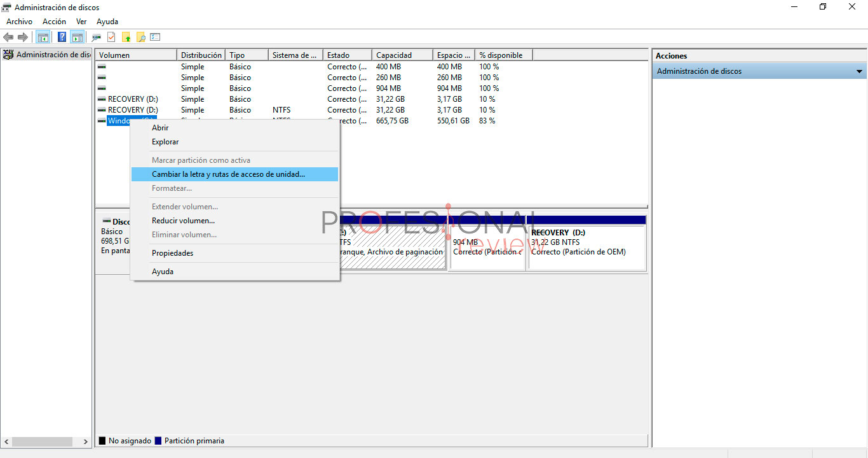Toggle the Show/Hide Action Pane toolbar icon
868x458 pixels.
coord(78,37)
